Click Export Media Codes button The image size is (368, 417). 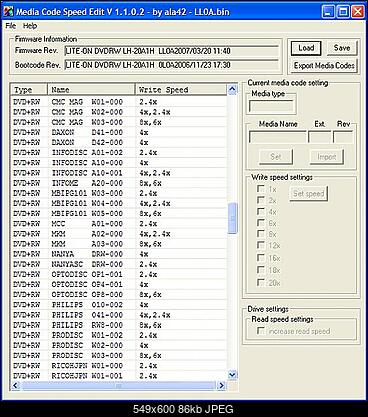(x=324, y=66)
